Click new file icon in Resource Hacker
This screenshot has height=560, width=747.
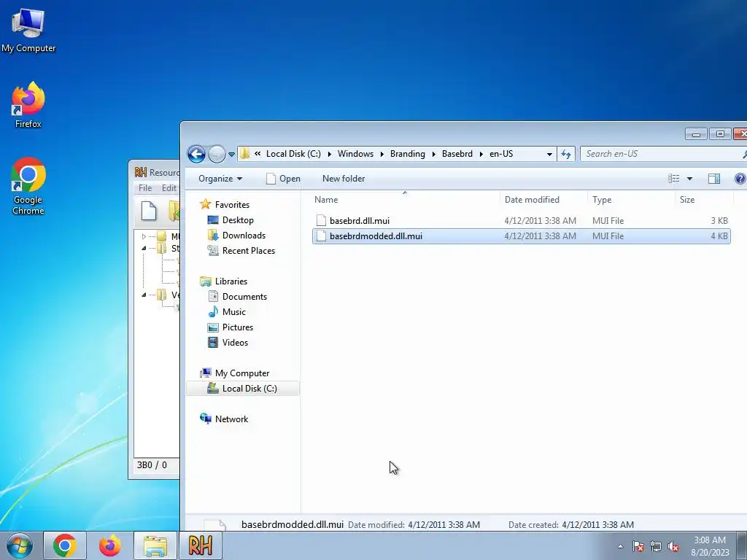149,211
